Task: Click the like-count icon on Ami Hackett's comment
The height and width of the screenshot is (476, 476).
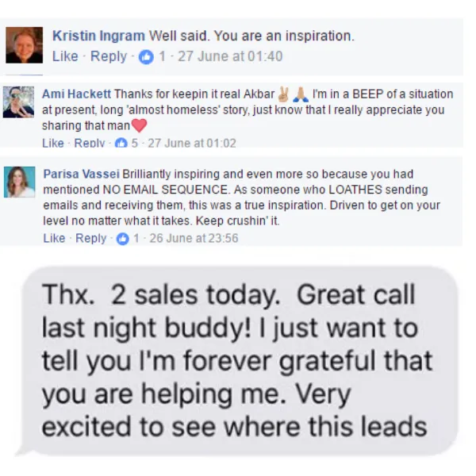Action: (121, 143)
